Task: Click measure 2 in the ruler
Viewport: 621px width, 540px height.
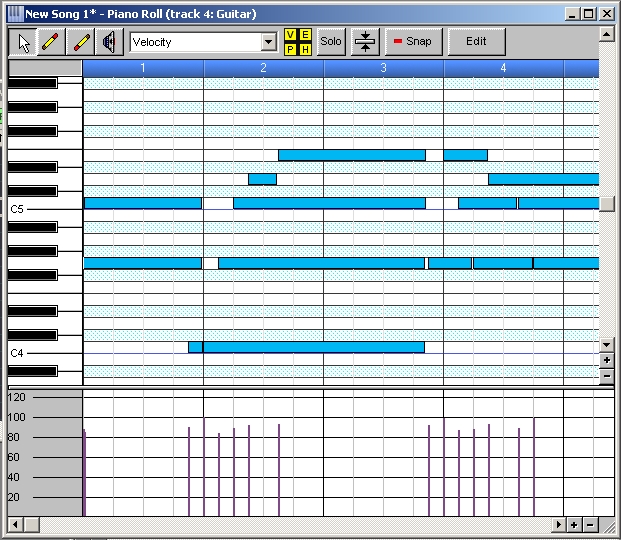Action: tap(263, 68)
